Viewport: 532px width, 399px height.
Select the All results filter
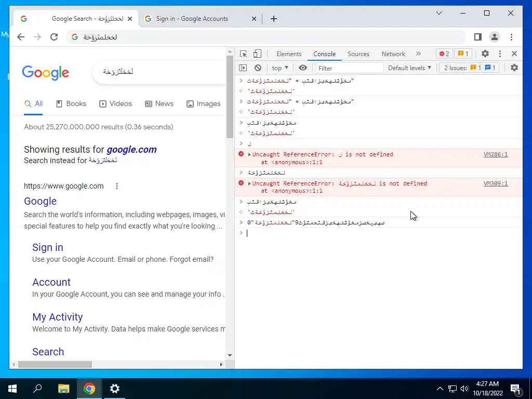click(33, 104)
